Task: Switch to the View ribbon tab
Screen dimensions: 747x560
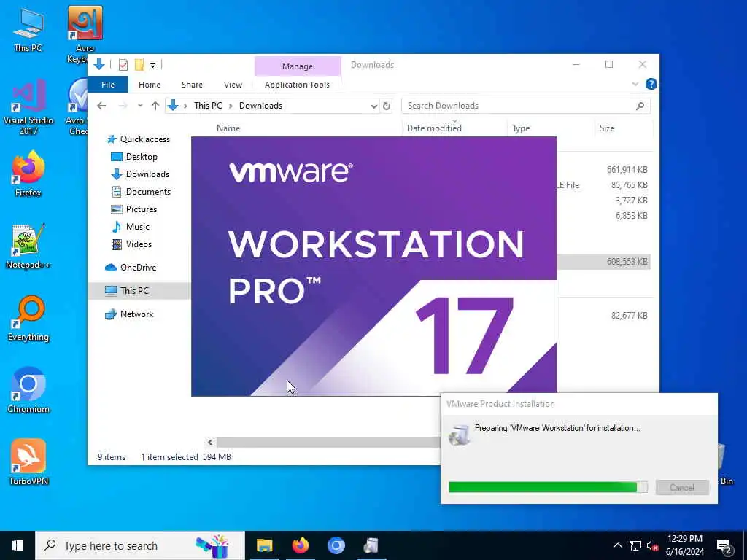Action: tap(233, 85)
